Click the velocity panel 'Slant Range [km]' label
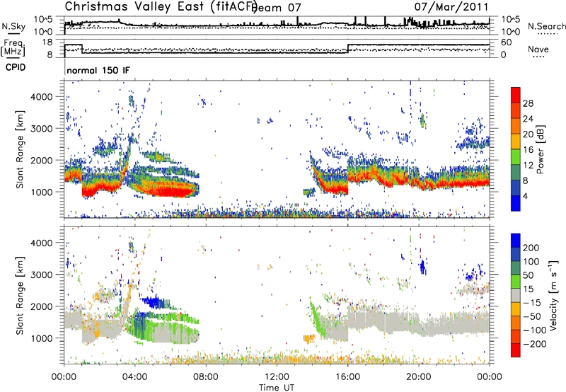Image resolution: width=566 pixels, height=392 pixels. pyautogui.click(x=20, y=296)
